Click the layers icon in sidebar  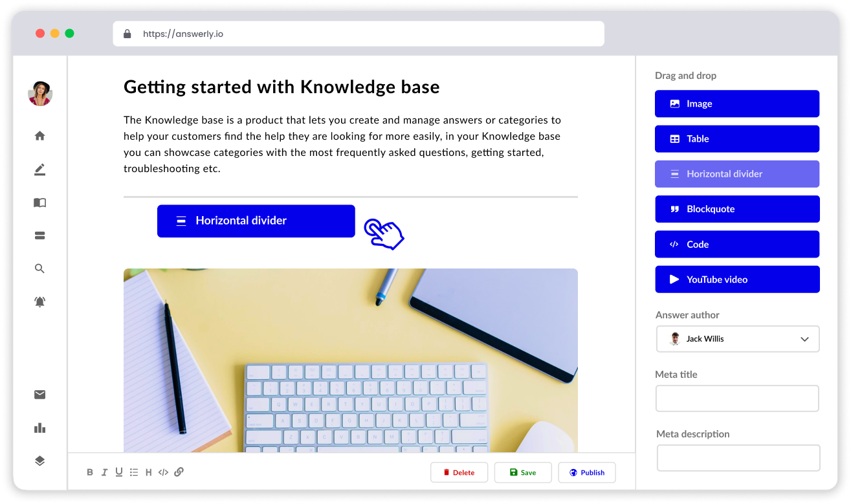point(40,461)
